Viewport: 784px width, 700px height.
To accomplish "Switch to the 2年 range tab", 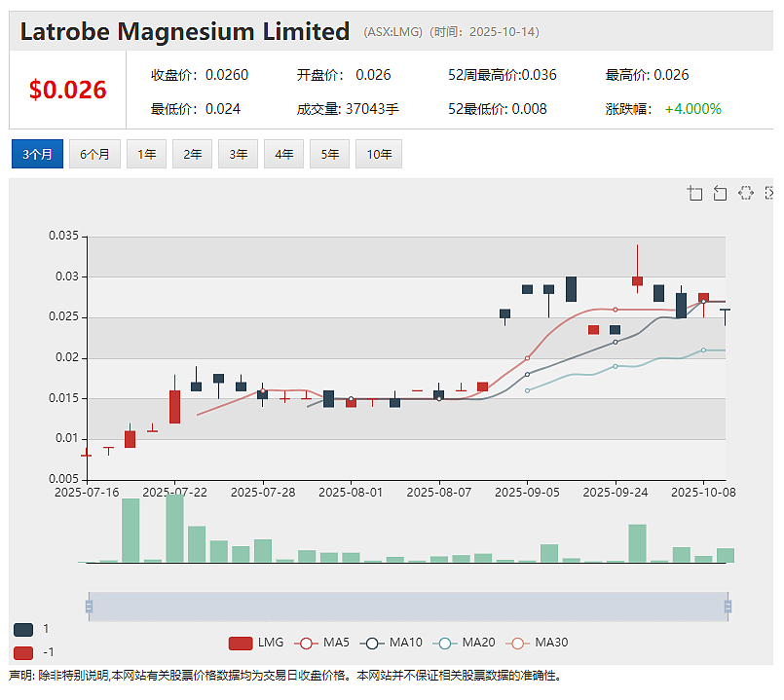I will pos(193,154).
